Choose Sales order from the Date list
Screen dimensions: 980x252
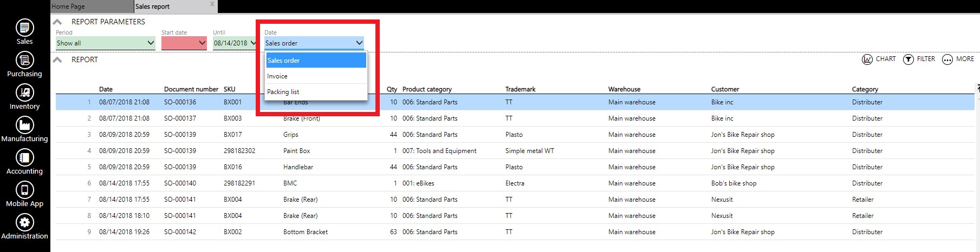[x=316, y=60]
